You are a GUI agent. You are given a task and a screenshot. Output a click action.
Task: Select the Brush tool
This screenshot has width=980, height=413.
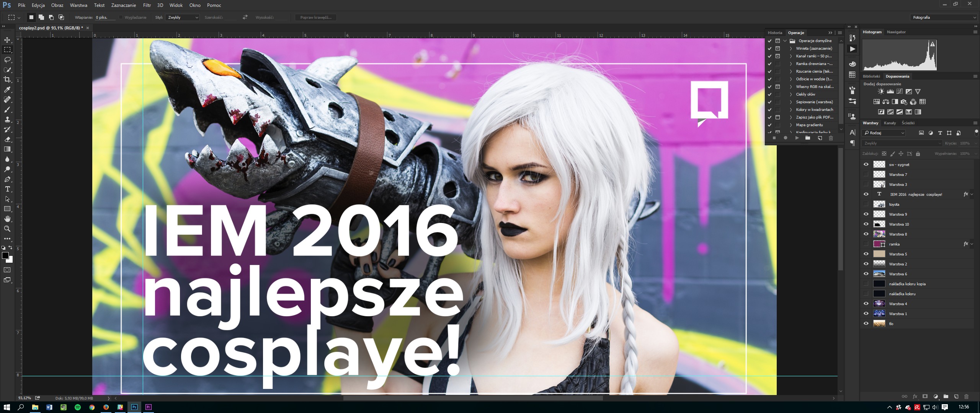tap(7, 109)
